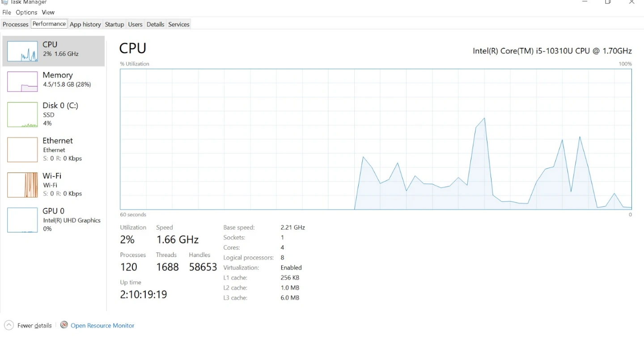Click the Fewer details chevron icon

pyautogui.click(x=8, y=325)
